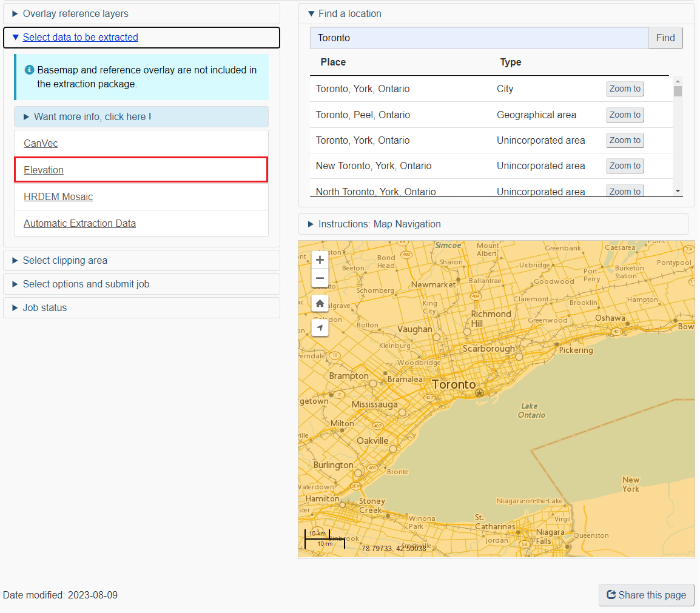
Task: Click the chevron beside Find a location
Action: coord(311,13)
